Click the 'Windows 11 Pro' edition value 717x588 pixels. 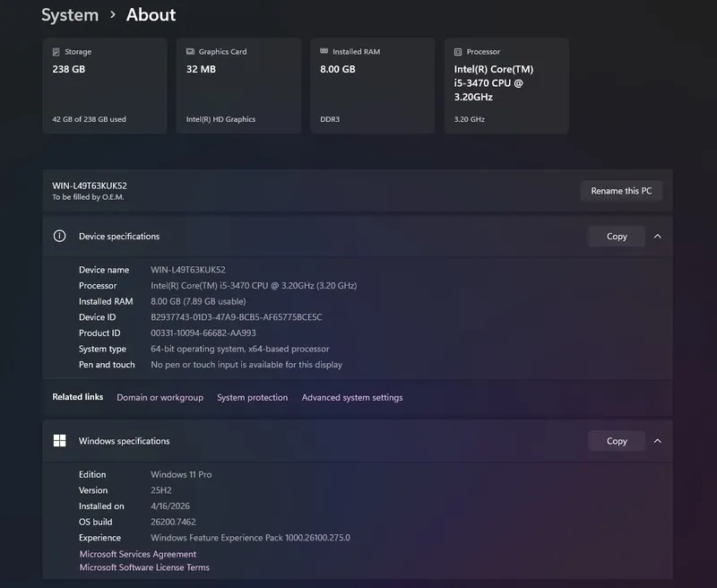coord(181,474)
